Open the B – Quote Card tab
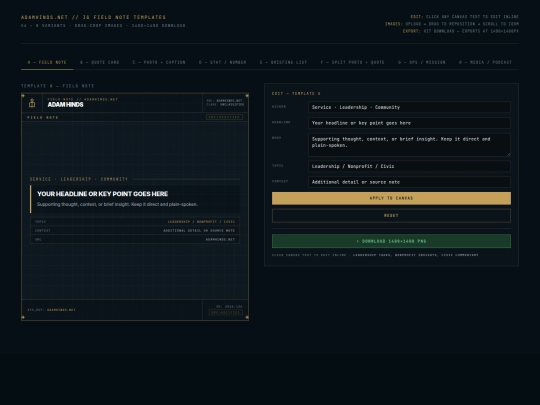Screen dimensions: 540x405 tap(100, 62)
